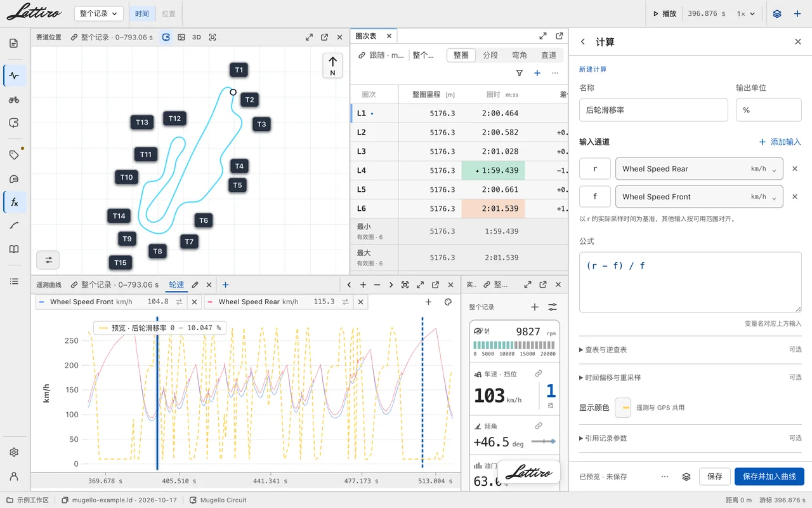812x508 pixels.
Task: Switch lap table to 分段 view
Action: pyautogui.click(x=490, y=55)
